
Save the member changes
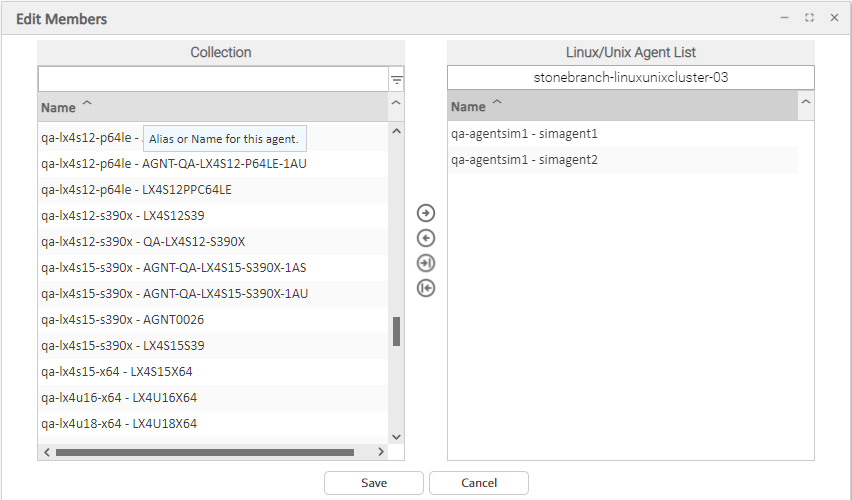pos(374,483)
